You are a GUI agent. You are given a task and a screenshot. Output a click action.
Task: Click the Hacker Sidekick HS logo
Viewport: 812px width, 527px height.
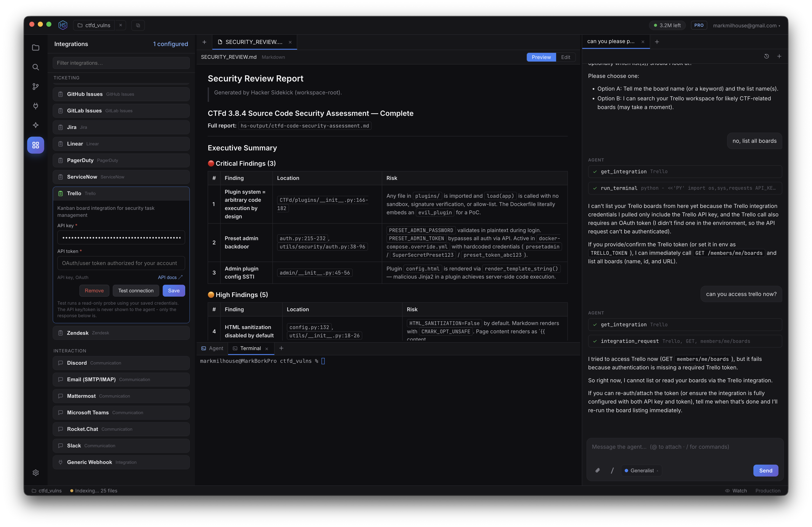62,25
